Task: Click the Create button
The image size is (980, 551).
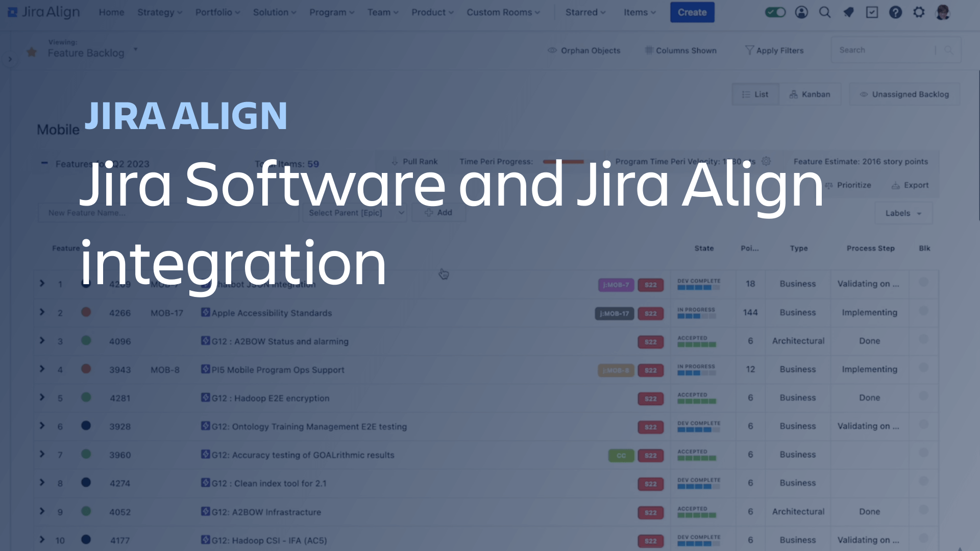Action: (x=691, y=12)
